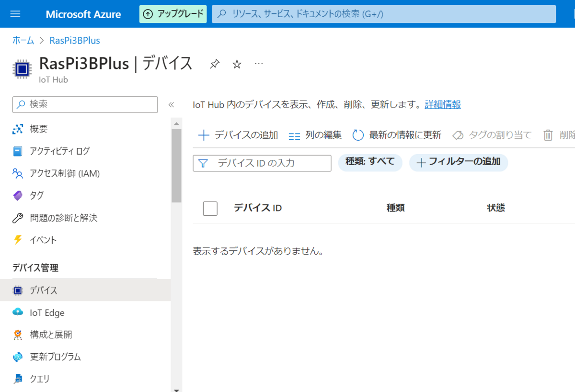Open RasPi3BPlus breadcrumb link
Viewport: 575px width, 392px height.
point(75,41)
